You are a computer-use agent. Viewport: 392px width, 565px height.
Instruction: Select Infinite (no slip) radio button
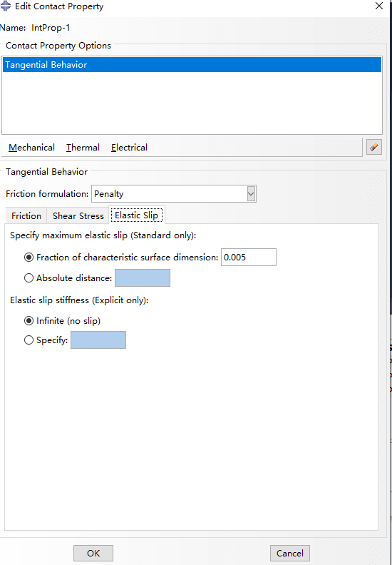click(x=29, y=321)
